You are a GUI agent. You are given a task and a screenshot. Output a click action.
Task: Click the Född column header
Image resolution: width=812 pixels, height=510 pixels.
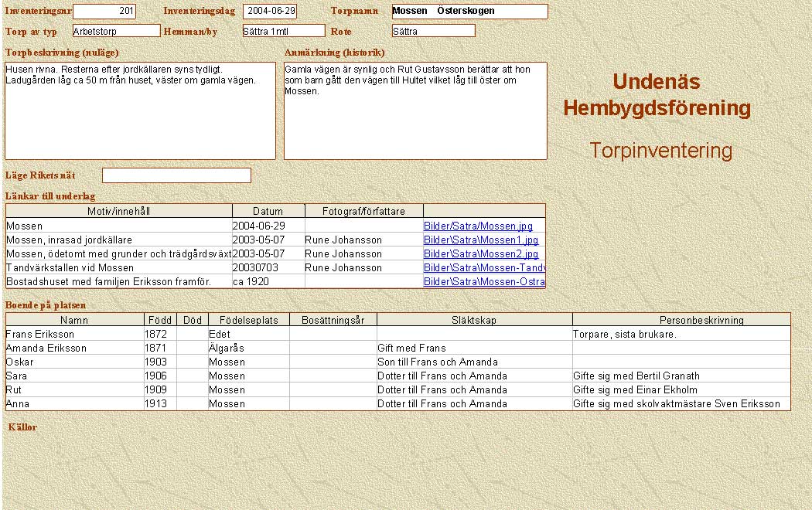coord(159,320)
